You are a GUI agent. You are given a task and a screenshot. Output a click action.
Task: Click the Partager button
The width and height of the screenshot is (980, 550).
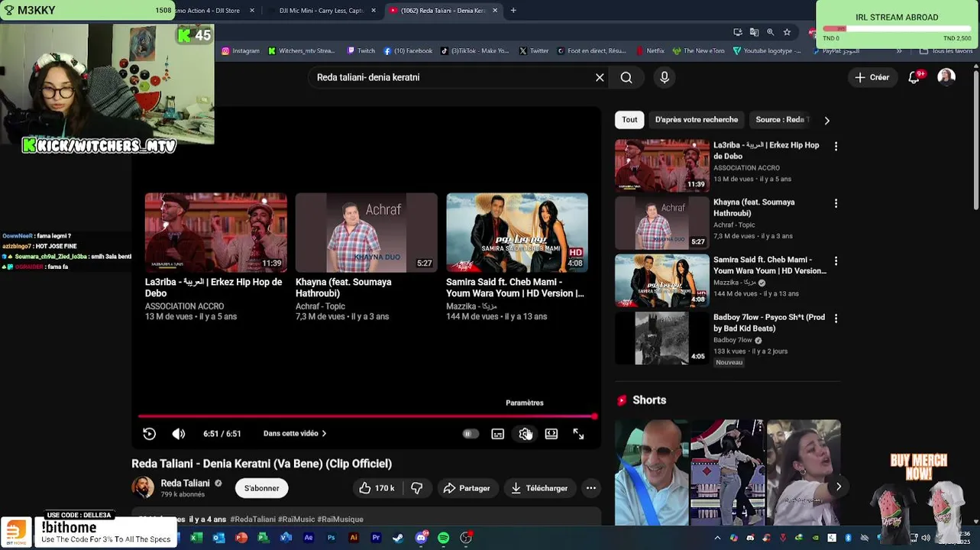(x=467, y=488)
